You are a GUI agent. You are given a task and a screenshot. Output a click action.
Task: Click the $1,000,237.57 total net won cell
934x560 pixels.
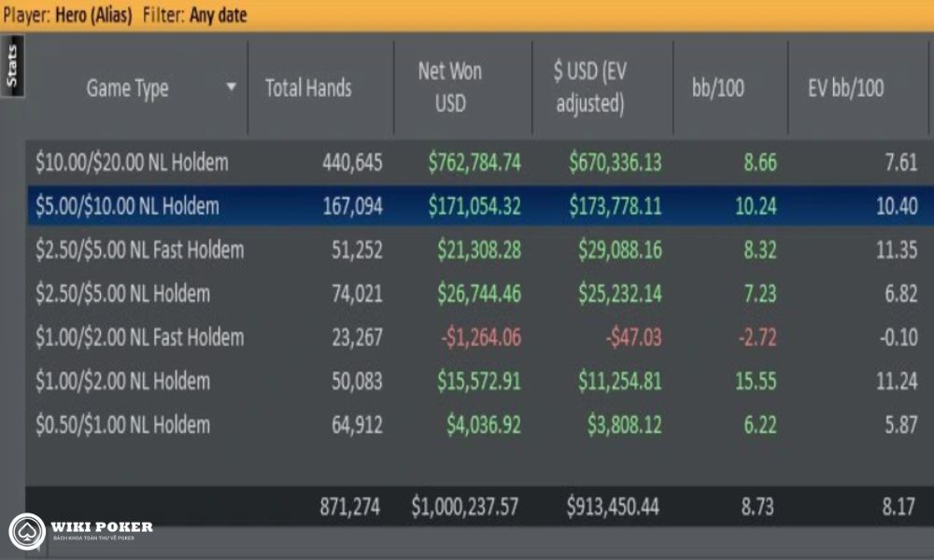coord(464,507)
